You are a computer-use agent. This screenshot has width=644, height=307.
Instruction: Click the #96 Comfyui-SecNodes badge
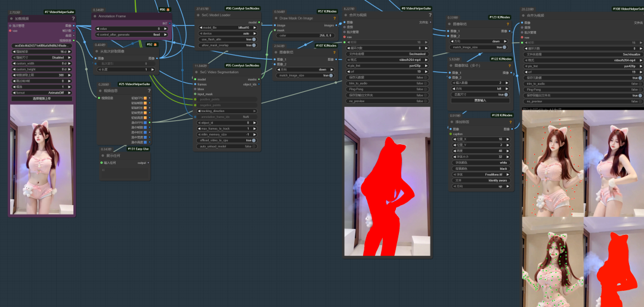243,8
